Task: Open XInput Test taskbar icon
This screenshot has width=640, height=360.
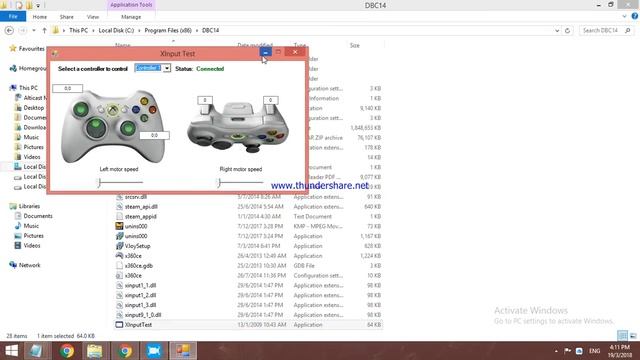Action: (183, 351)
